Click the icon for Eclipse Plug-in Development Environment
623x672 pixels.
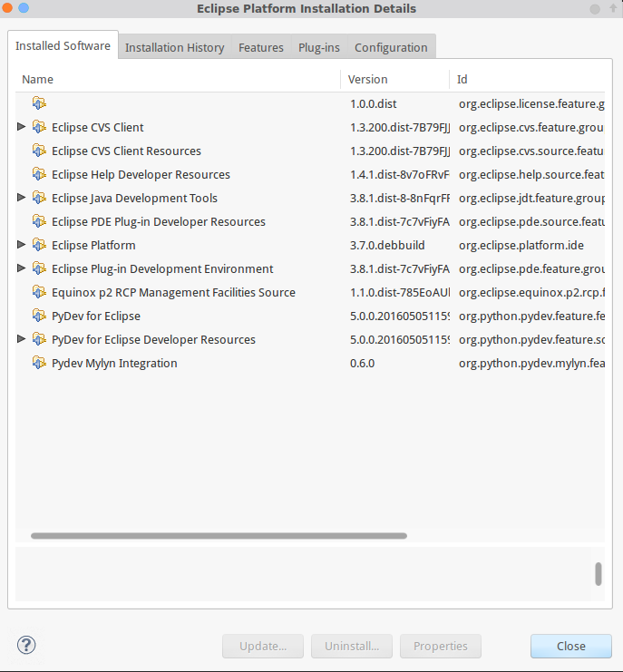click(39, 268)
